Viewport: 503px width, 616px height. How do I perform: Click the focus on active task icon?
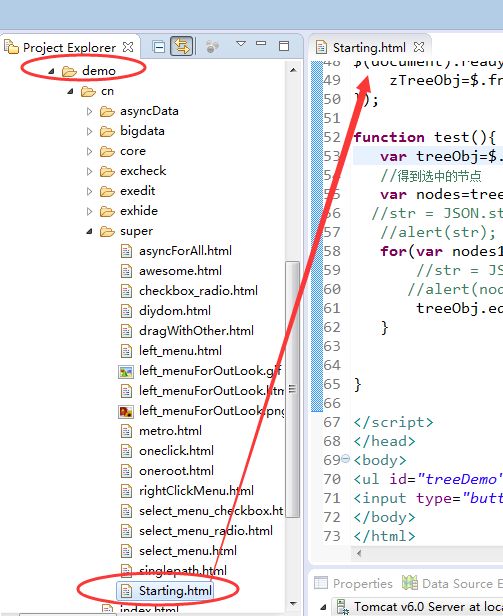click(x=212, y=47)
